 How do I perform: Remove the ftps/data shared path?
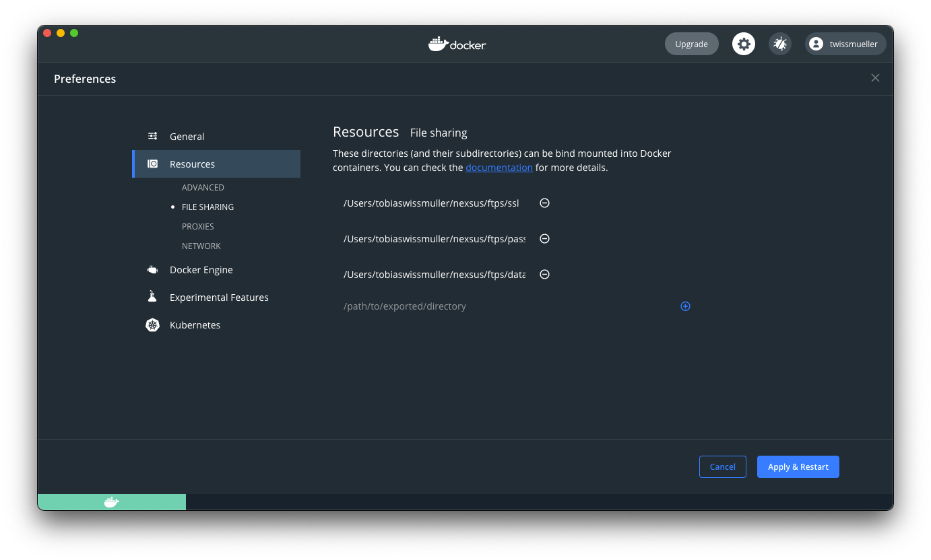click(544, 274)
